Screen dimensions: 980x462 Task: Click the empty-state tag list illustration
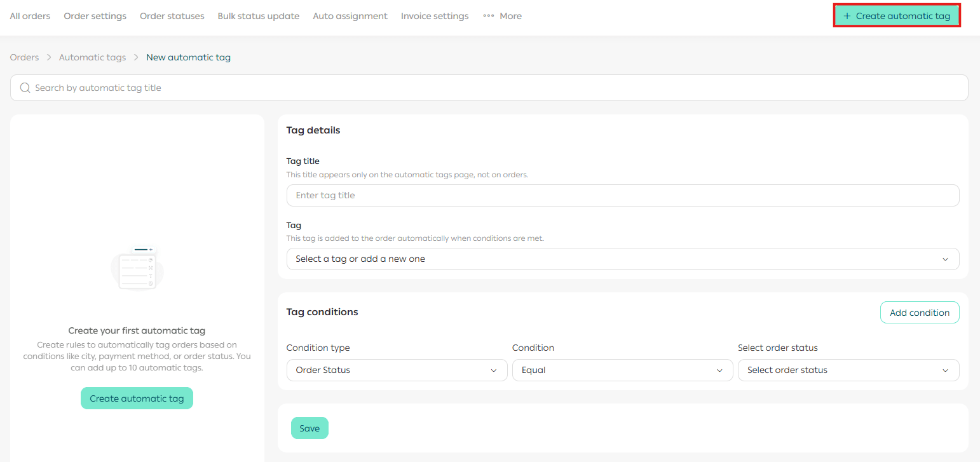[x=137, y=269]
